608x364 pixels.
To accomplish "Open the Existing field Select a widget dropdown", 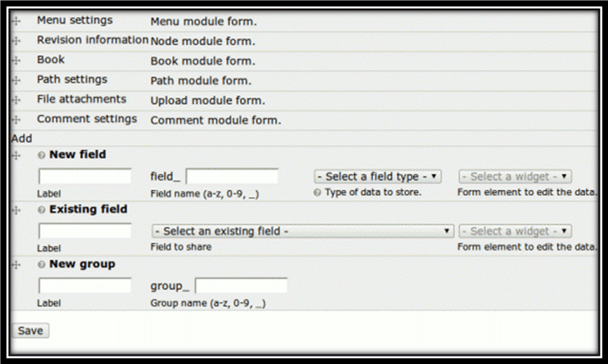I will point(515,231).
